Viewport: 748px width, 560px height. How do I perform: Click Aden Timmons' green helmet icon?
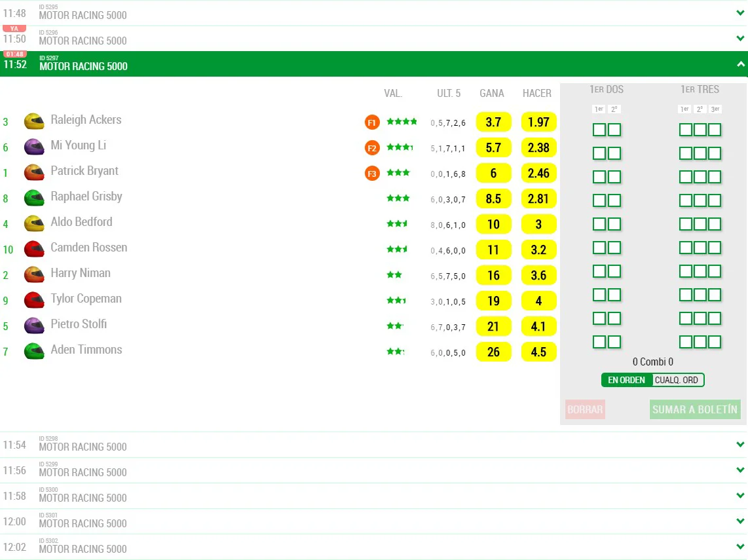click(x=34, y=351)
